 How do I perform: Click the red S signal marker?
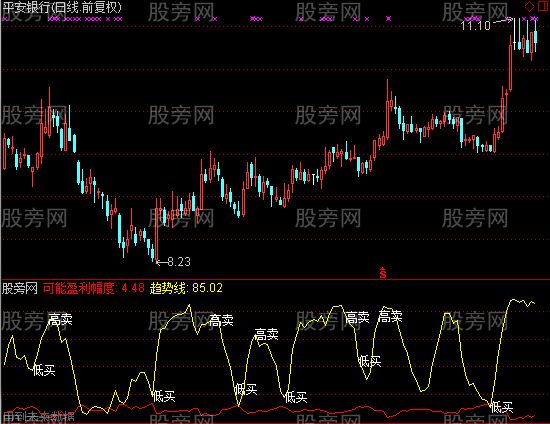pyautogui.click(x=383, y=272)
